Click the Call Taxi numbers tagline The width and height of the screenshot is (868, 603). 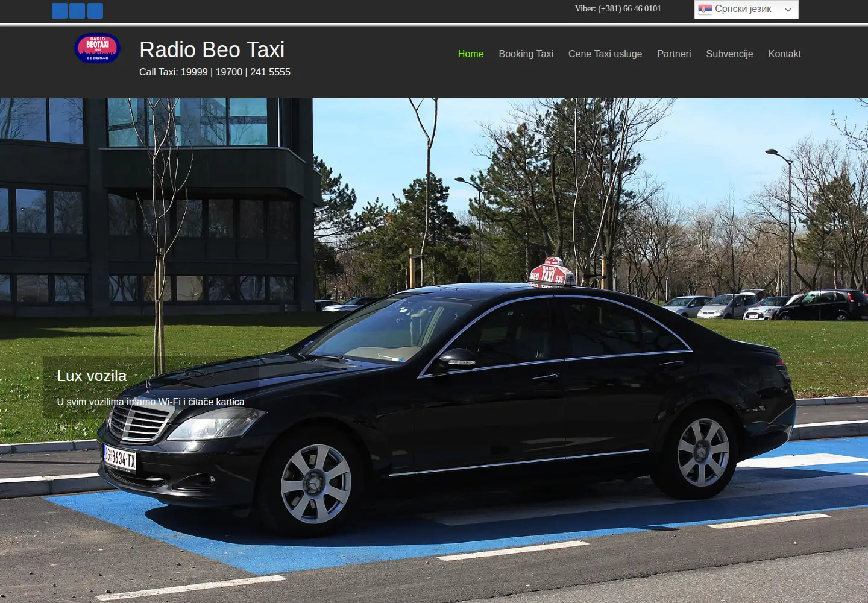tap(215, 72)
